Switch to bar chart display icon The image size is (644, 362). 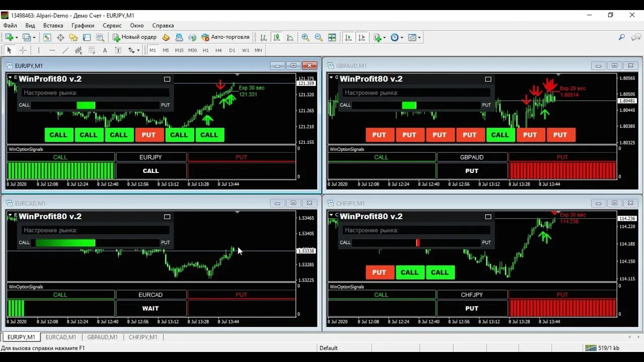(263, 37)
